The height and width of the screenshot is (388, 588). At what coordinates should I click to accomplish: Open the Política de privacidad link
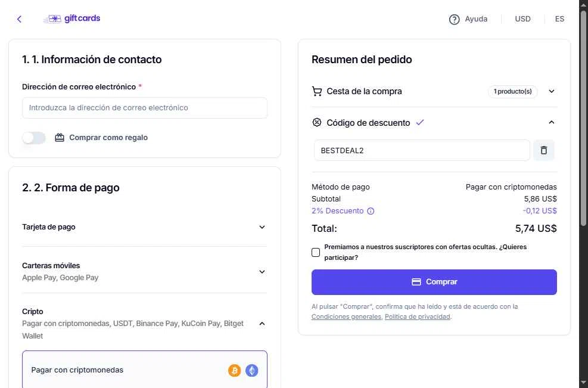418,316
